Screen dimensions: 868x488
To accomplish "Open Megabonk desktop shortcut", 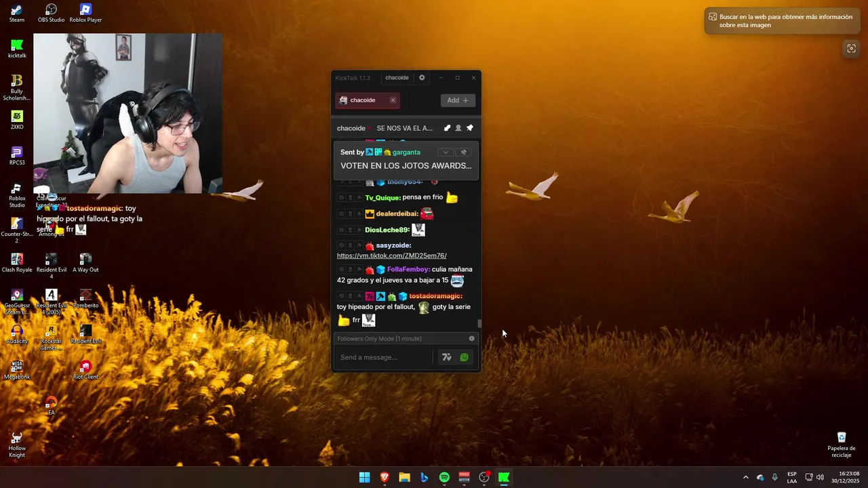I will [x=17, y=370].
